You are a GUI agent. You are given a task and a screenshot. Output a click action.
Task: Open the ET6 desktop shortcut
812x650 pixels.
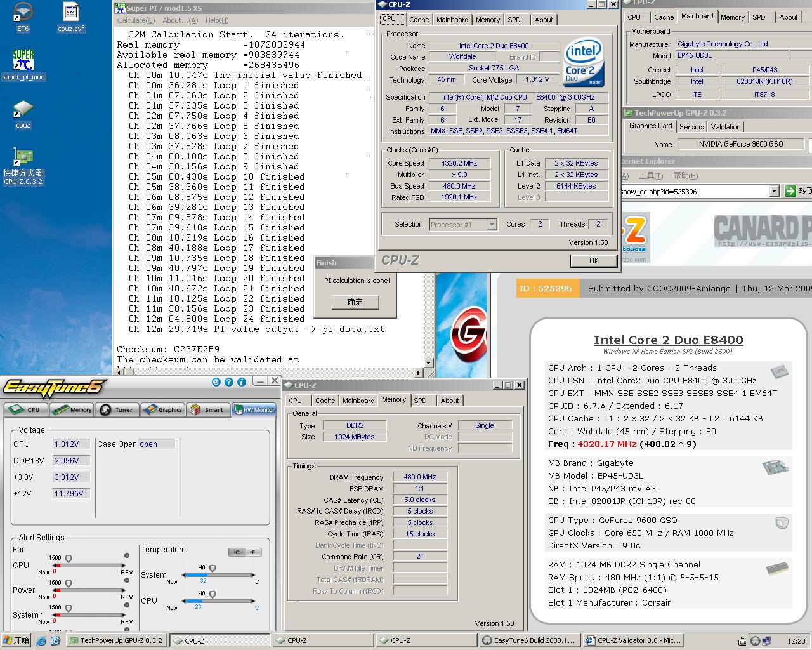pyautogui.click(x=23, y=17)
